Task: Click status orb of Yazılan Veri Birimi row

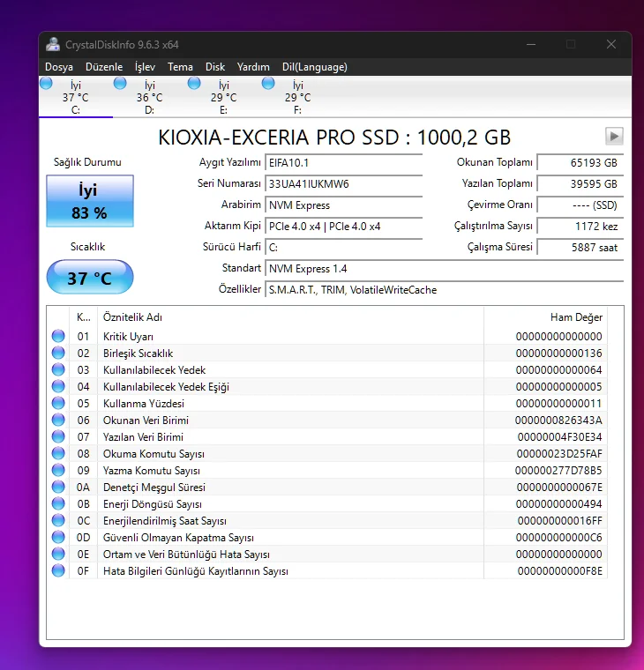Action: [x=58, y=436]
